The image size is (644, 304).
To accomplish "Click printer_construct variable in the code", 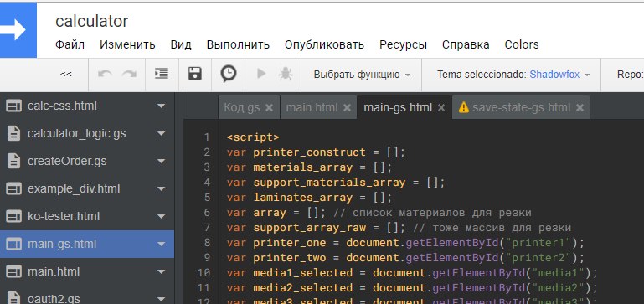I will 309,152.
